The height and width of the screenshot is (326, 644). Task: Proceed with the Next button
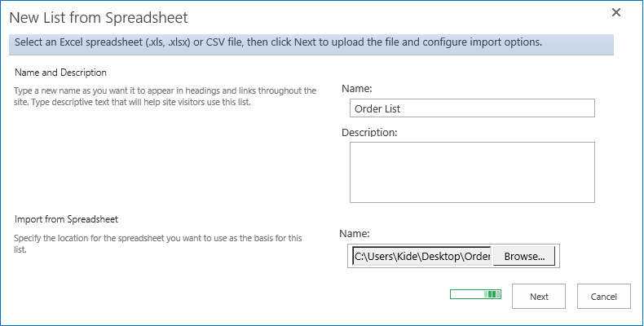tap(539, 297)
